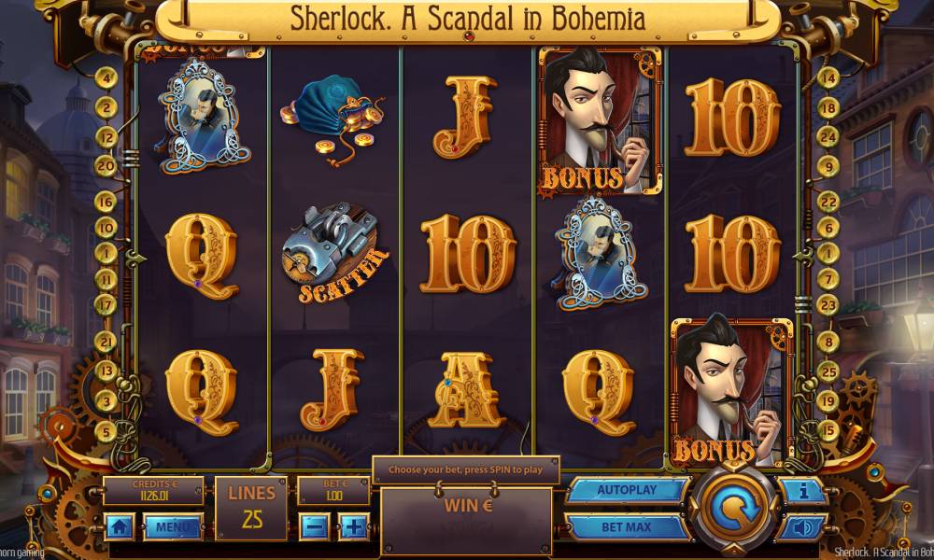Open the info paytable icon
Screen dimensions: 934x560
(802, 491)
